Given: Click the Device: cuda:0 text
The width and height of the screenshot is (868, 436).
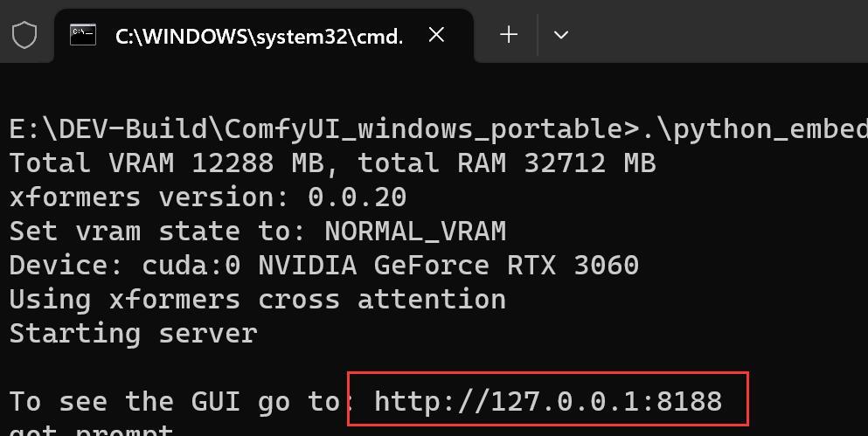Looking at the screenshot, I should point(124,266).
